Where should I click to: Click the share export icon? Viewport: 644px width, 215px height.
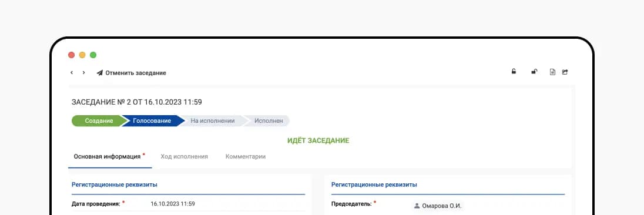565,72
